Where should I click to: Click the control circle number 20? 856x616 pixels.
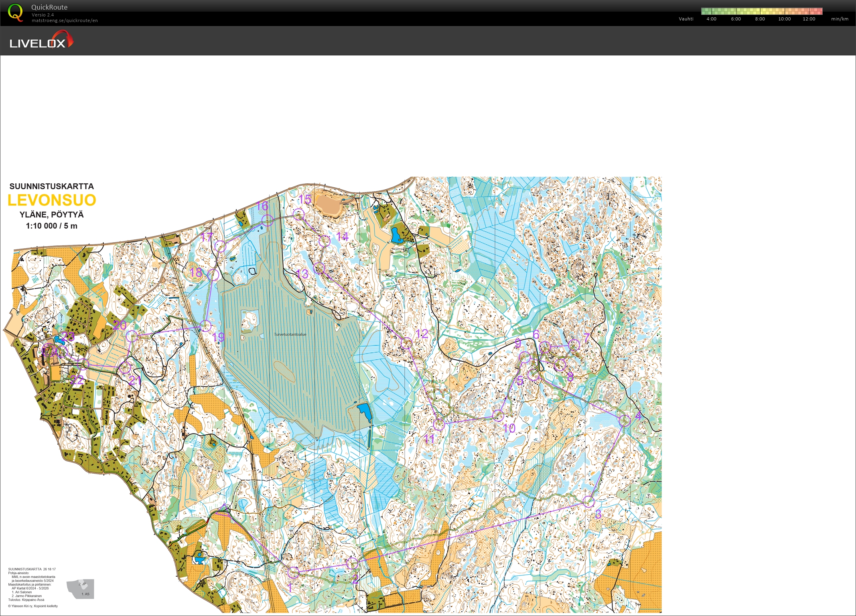[132, 336]
